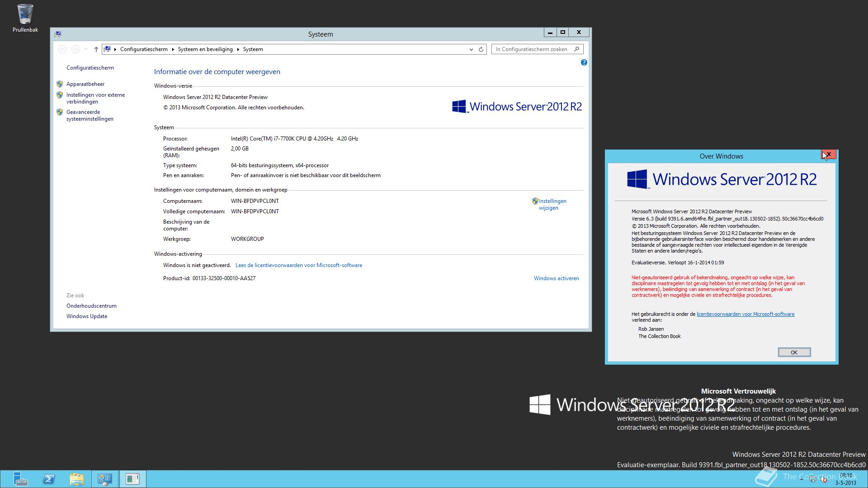Viewport: 868px width, 488px height.
Task: Open Windows Update link
Action: point(87,316)
